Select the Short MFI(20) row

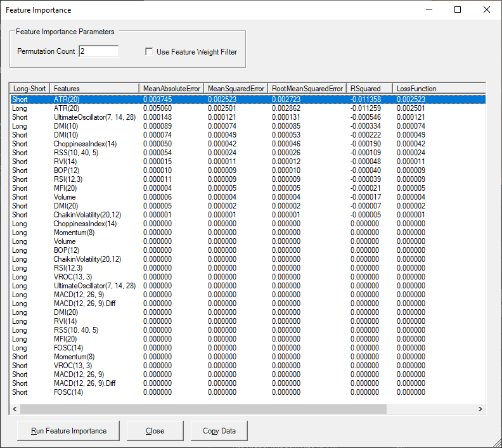pyautogui.click(x=248, y=188)
